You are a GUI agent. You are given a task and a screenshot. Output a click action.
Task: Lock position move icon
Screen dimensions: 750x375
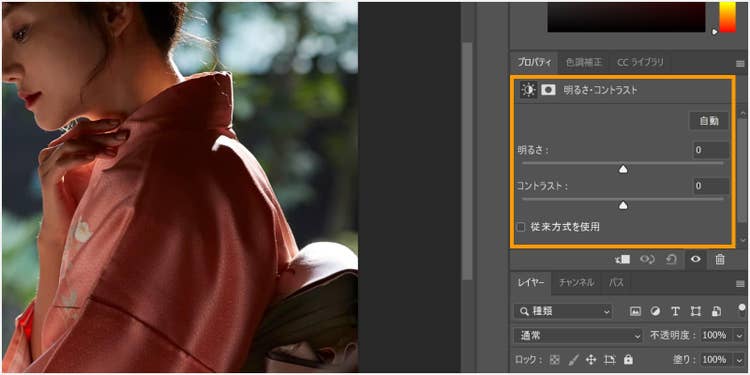[x=591, y=359]
